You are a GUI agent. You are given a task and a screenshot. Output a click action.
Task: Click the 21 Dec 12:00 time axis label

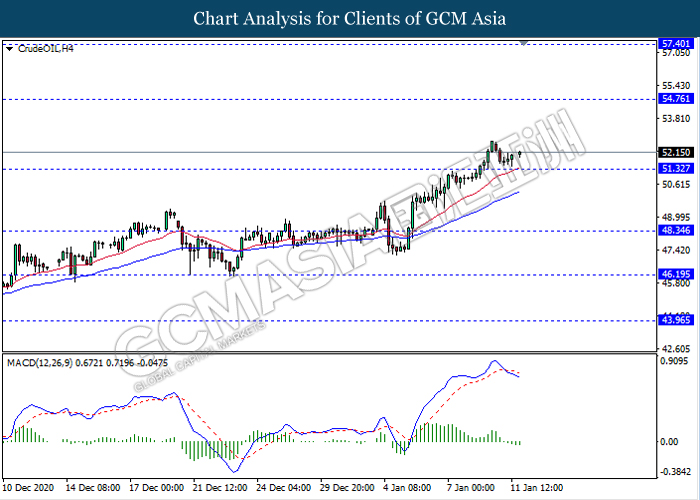pos(220,488)
